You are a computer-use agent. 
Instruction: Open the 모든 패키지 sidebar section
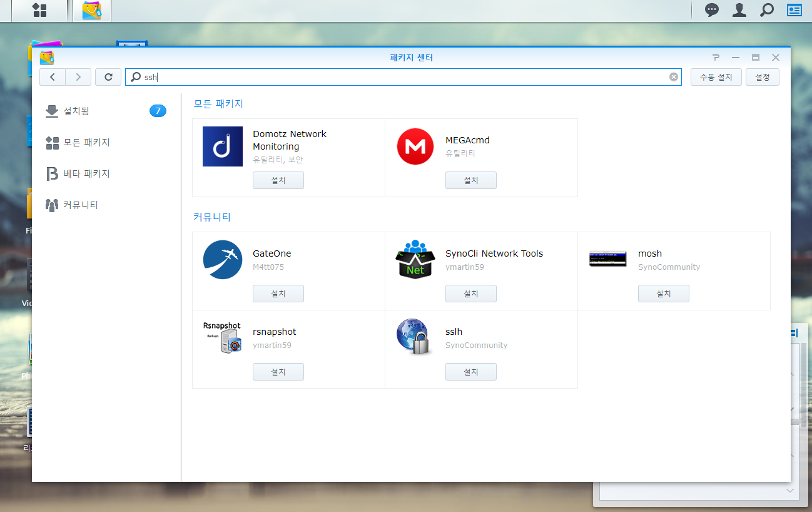pos(106,142)
